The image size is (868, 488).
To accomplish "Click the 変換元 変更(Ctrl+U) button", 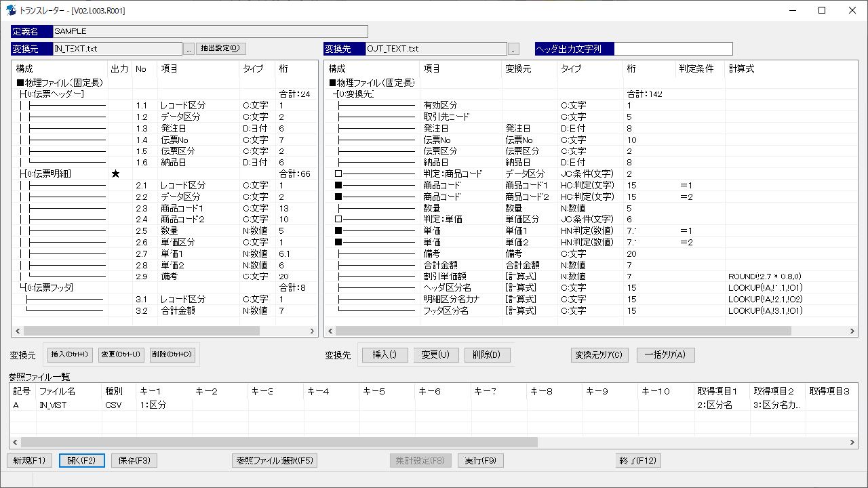I will coord(121,354).
